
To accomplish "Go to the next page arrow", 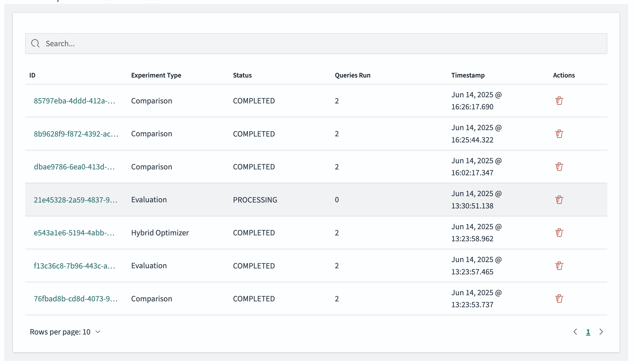I will (x=601, y=332).
